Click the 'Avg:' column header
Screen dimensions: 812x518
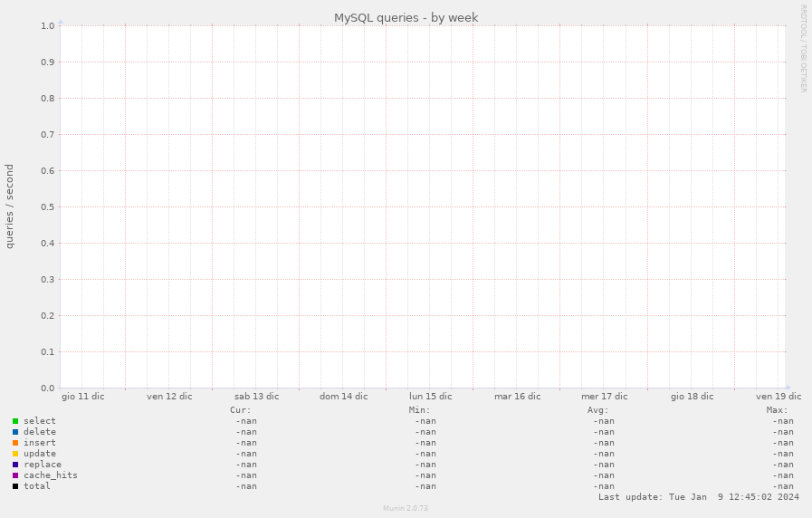(598, 410)
